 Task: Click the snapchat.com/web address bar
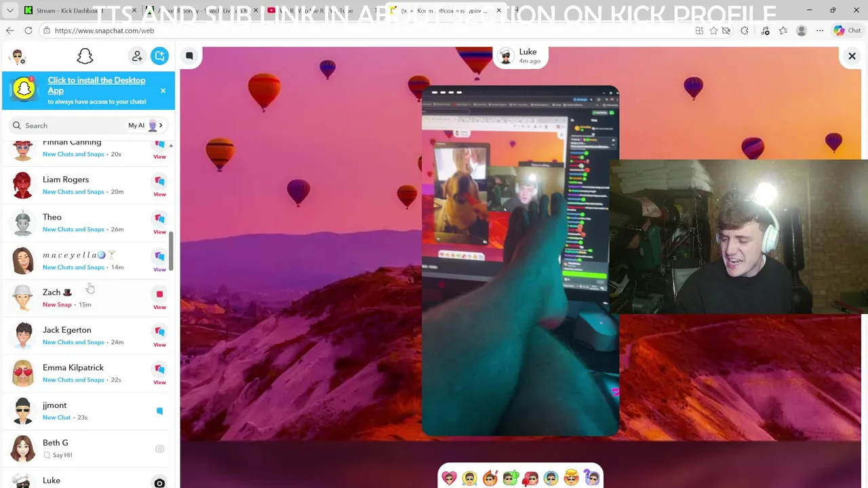click(x=366, y=30)
